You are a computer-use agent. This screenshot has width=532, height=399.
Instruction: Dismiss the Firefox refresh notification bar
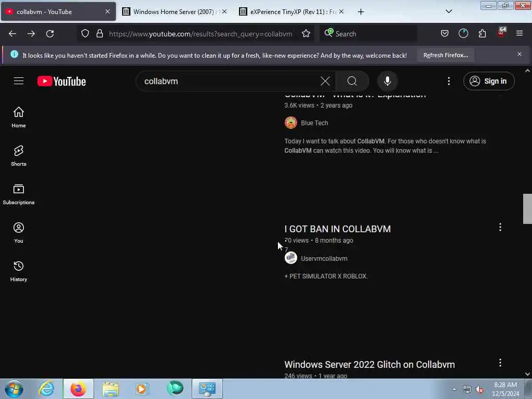(520, 54)
